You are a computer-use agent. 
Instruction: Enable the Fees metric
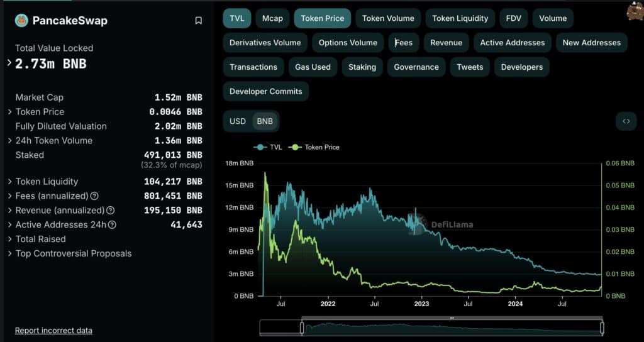click(x=404, y=43)
